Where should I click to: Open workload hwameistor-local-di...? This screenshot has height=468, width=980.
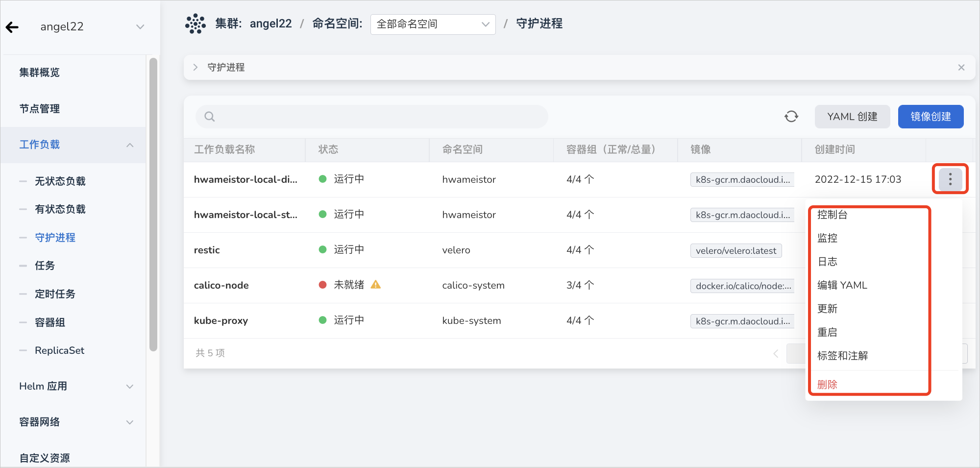coord(245,179)
